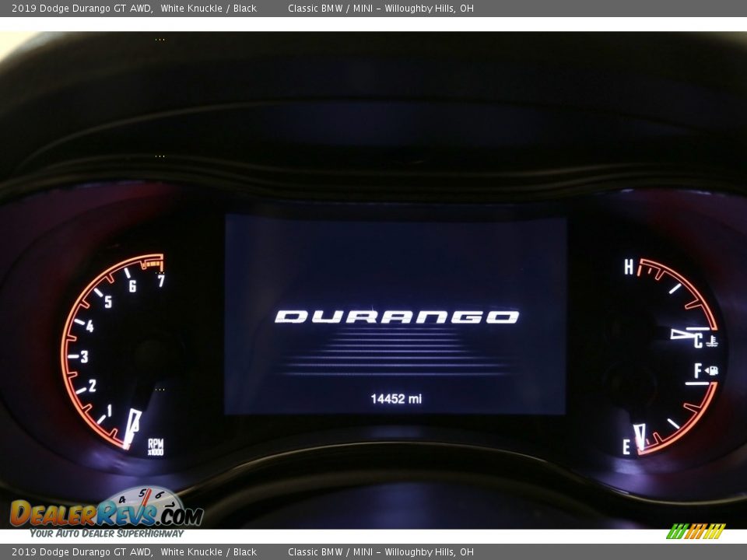
Task: Click the E marking on fuel gauge
Action: (626, 447)
